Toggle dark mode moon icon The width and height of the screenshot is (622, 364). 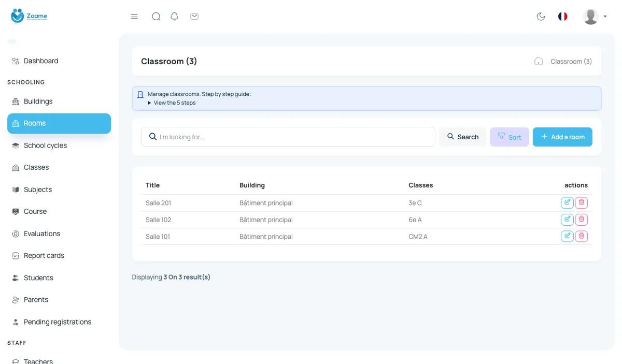click(x=541, y=17)
